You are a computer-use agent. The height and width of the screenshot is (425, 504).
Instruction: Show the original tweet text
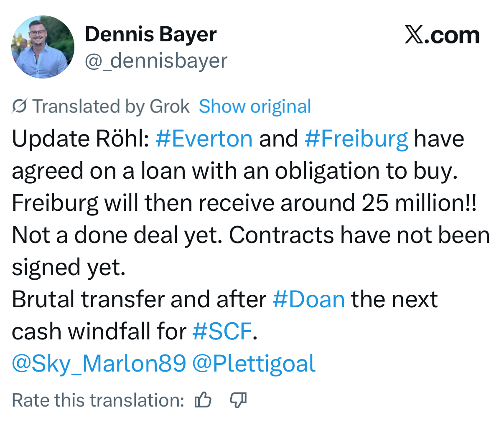coord(255,106)
